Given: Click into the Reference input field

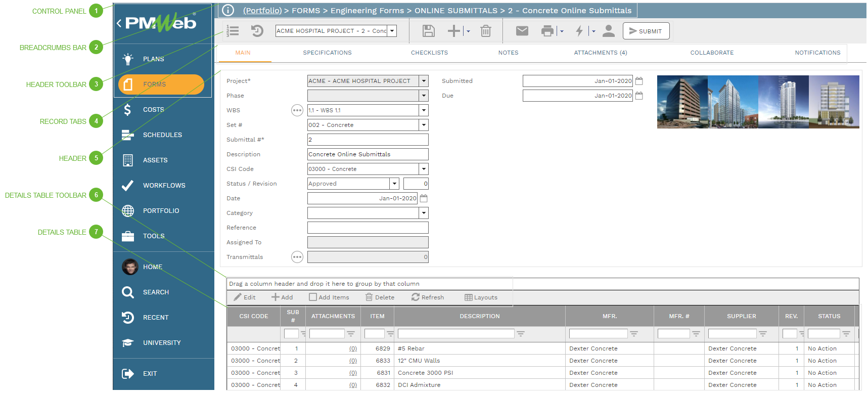Looking at the screenshot, I should (x=368, y=228).
